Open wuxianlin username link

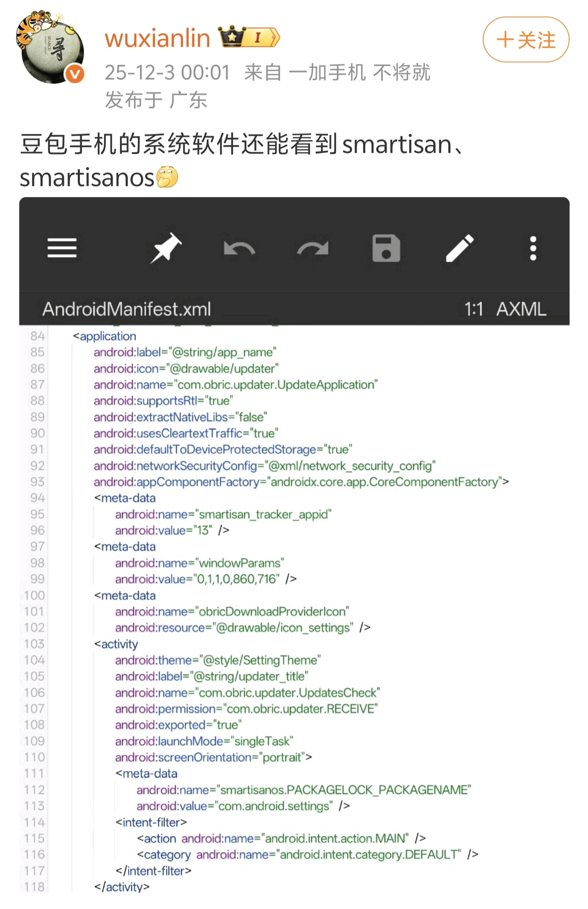157,38
